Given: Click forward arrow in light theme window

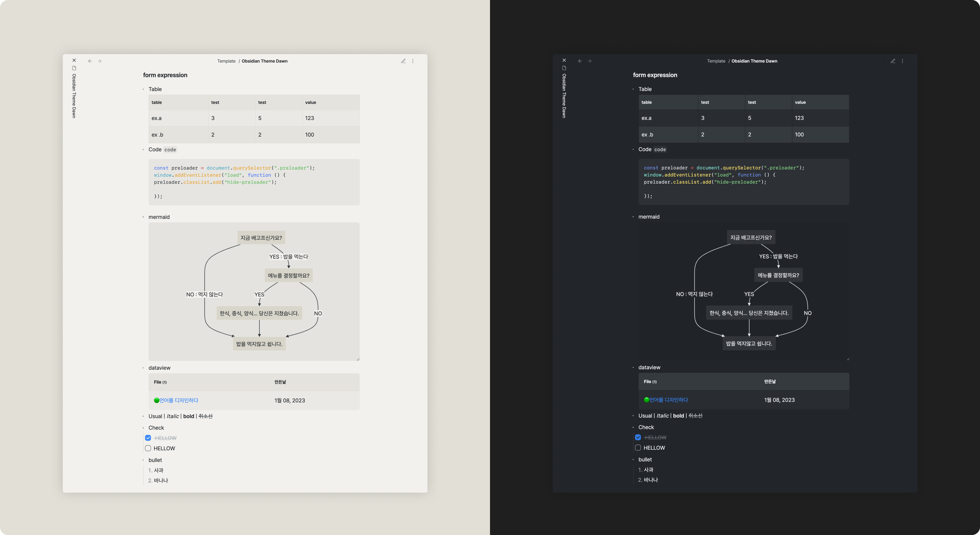Looking at the screenshot, I should coord(100,61).
